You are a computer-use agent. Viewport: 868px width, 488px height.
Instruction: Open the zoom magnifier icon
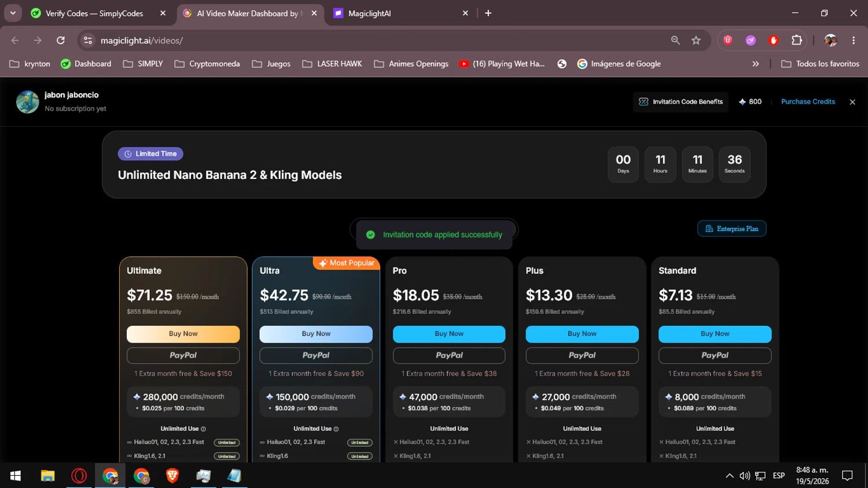675,41
